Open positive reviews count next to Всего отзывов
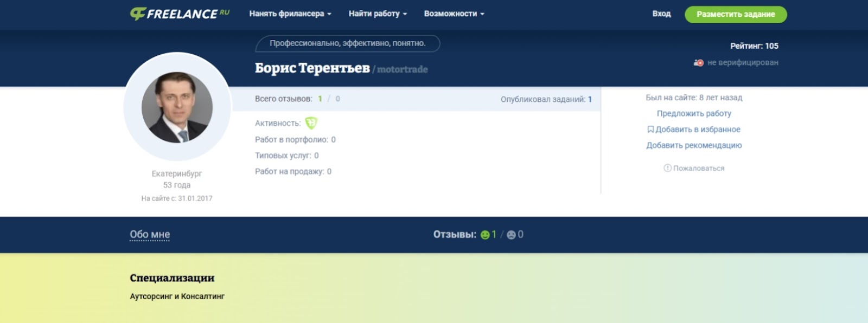The width and height of the screenshot is (868, 323). coord(320,99)
